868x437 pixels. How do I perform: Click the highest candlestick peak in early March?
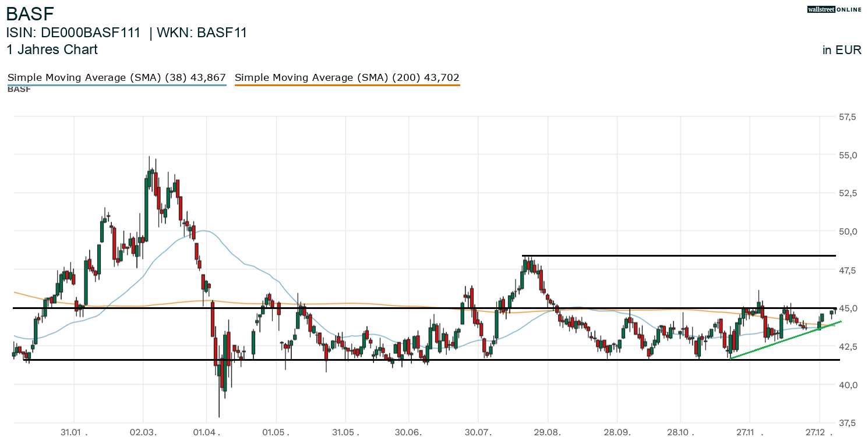point(149,157)
